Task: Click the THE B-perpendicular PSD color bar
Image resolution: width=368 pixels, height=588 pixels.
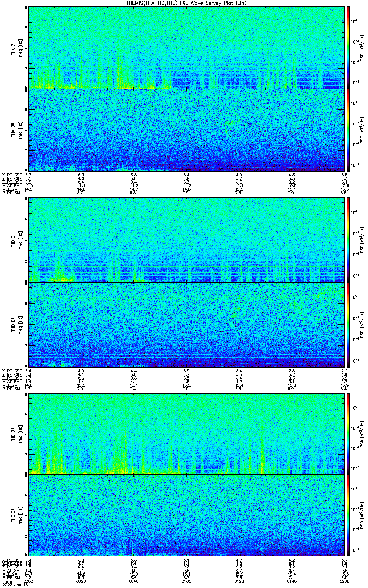Action: [x=348, y=433]
